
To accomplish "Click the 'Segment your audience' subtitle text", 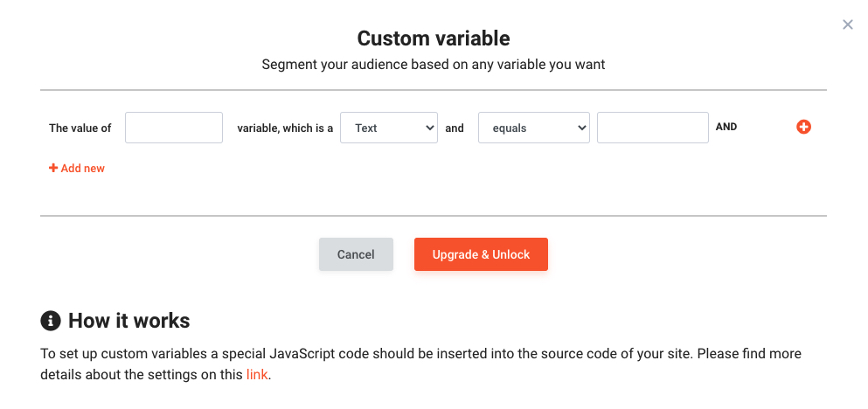I will coord(434,64).
